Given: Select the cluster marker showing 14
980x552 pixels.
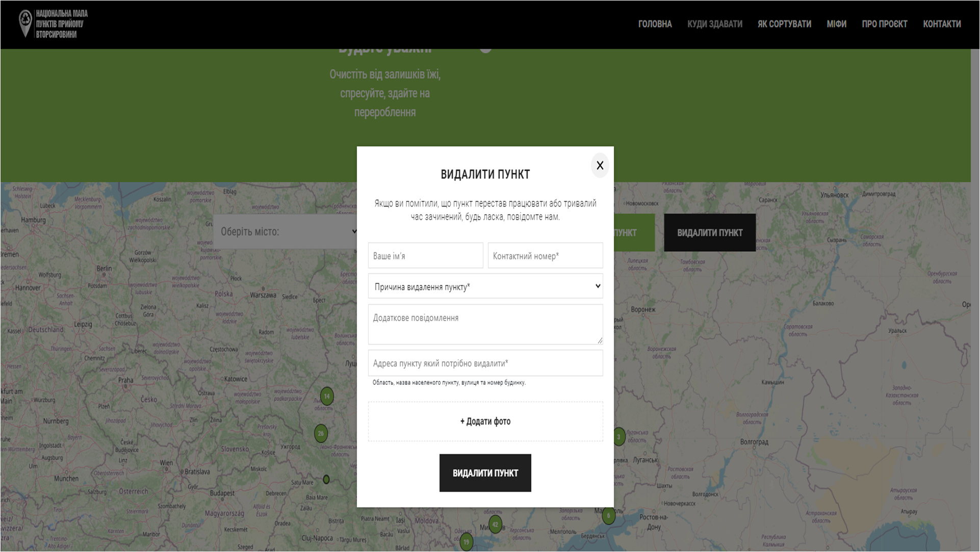Looking at the screenshot, I should point(326,395).
